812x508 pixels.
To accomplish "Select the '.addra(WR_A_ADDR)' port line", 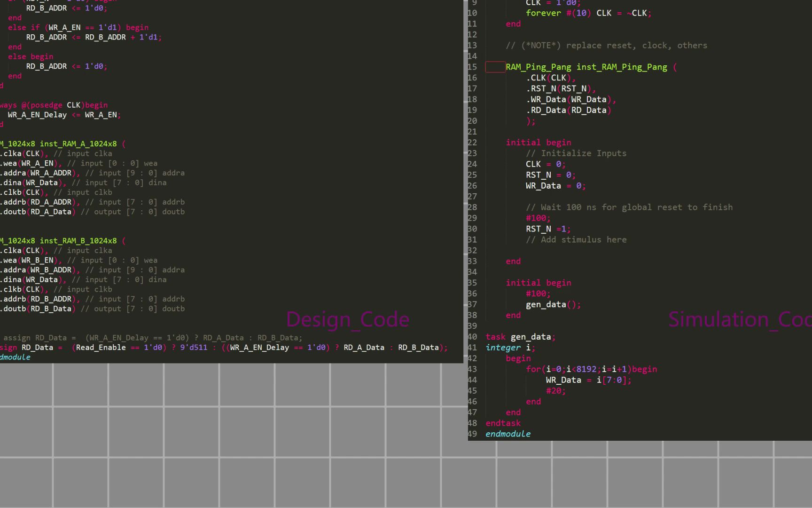I will (40, 173).
